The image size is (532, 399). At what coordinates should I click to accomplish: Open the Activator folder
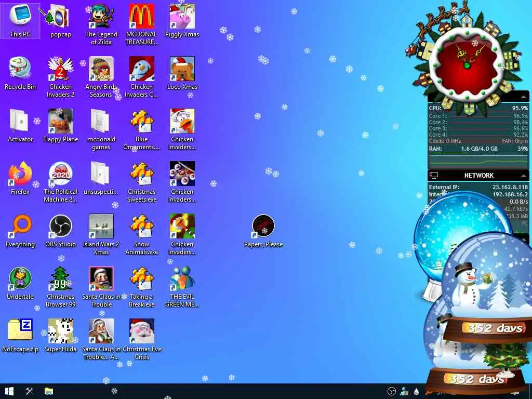point(20,126)
